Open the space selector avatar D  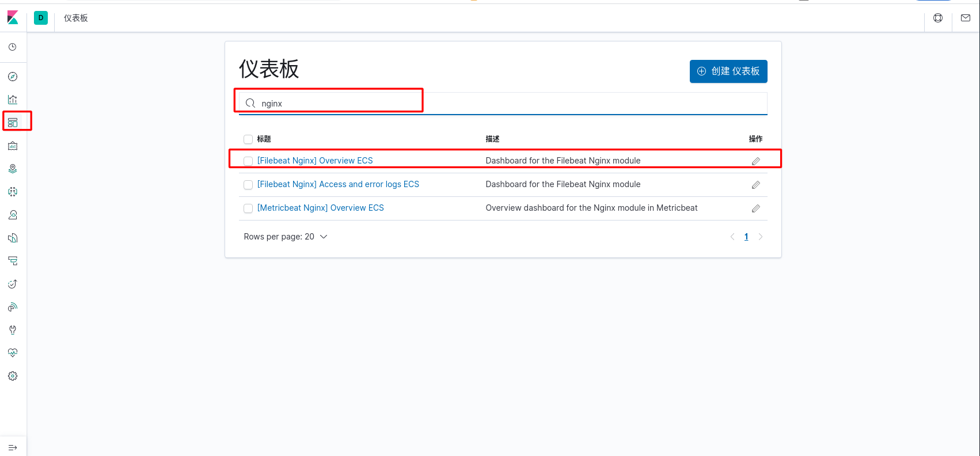pos(41,18)
